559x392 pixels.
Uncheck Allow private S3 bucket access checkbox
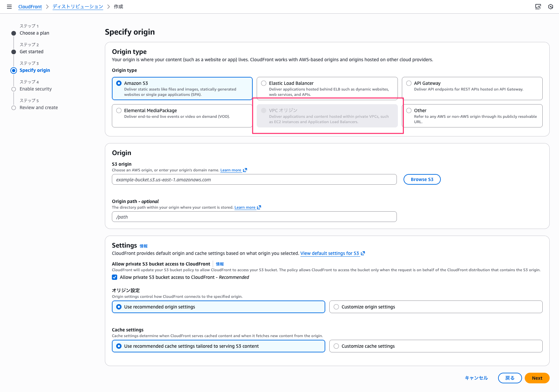coord(115,278)
